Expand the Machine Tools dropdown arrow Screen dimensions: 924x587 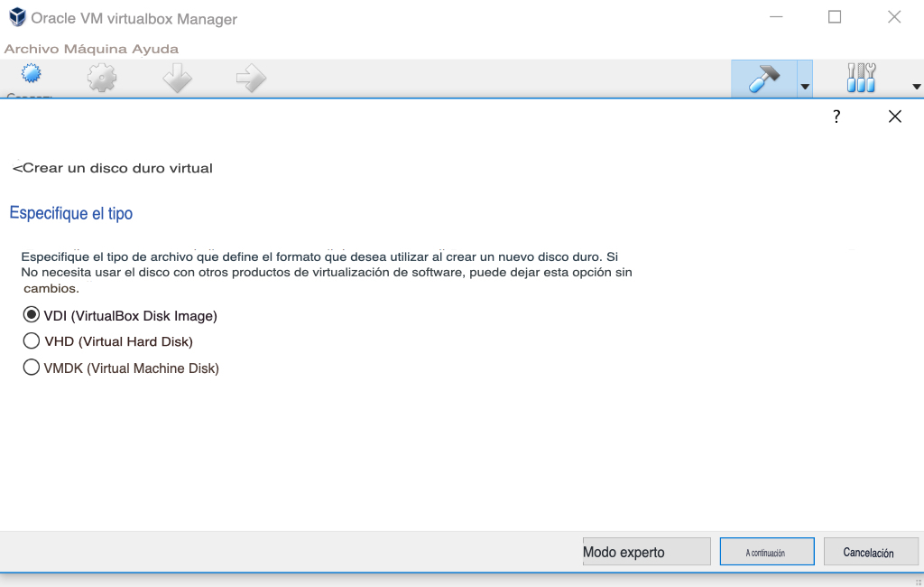click(x=805, y=86)
